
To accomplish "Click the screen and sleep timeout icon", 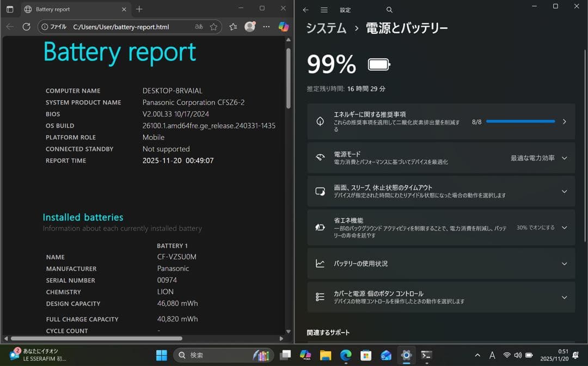I will pos(321,191).
